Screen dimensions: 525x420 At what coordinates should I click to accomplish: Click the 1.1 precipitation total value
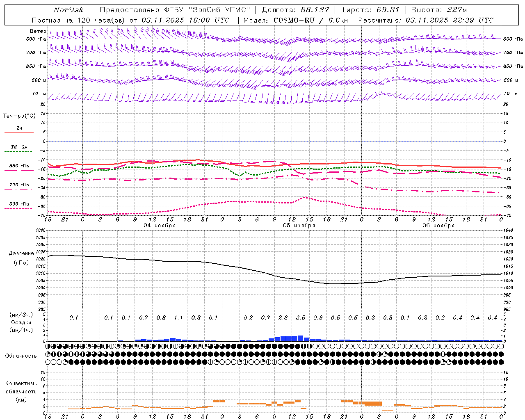pyautogui.click(x=178, y=318)
